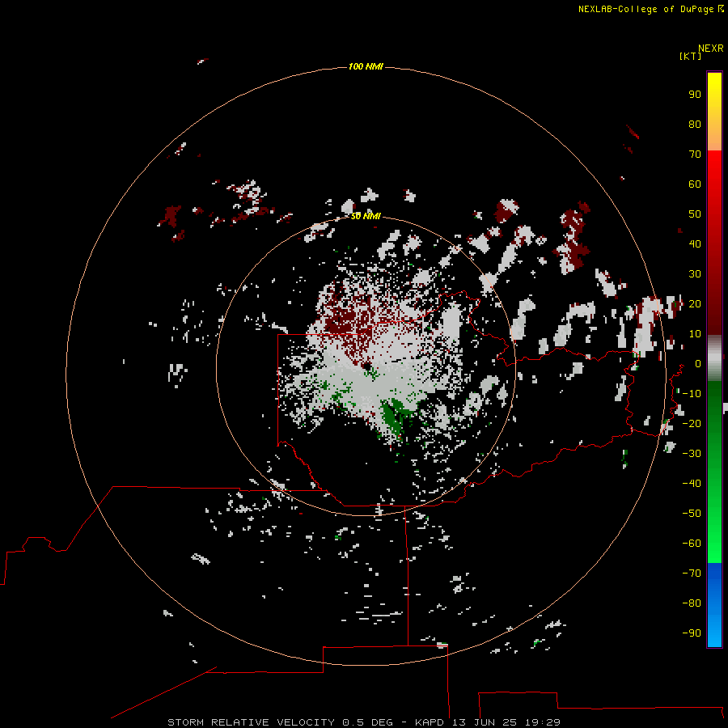Image resolution: width=728 pixels, height=728 pixels.
Task: Click the -50 value on the velocity scale
Action: (692, 514)
